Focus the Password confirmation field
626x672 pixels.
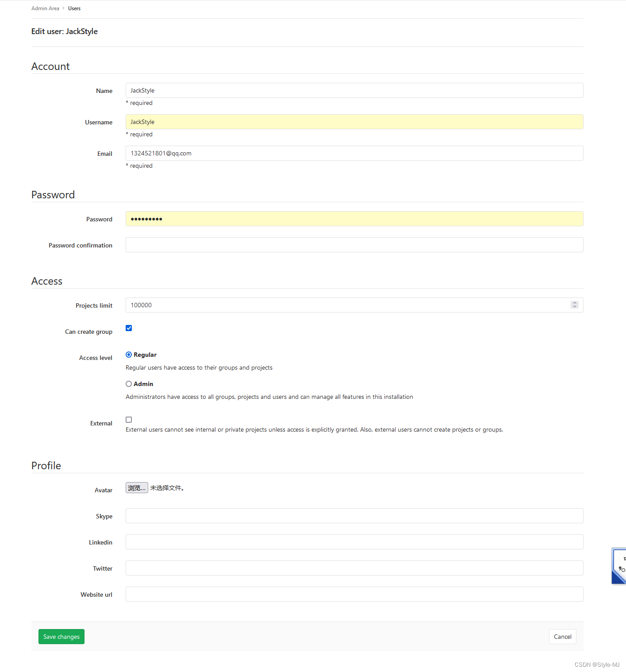point(354,245)
